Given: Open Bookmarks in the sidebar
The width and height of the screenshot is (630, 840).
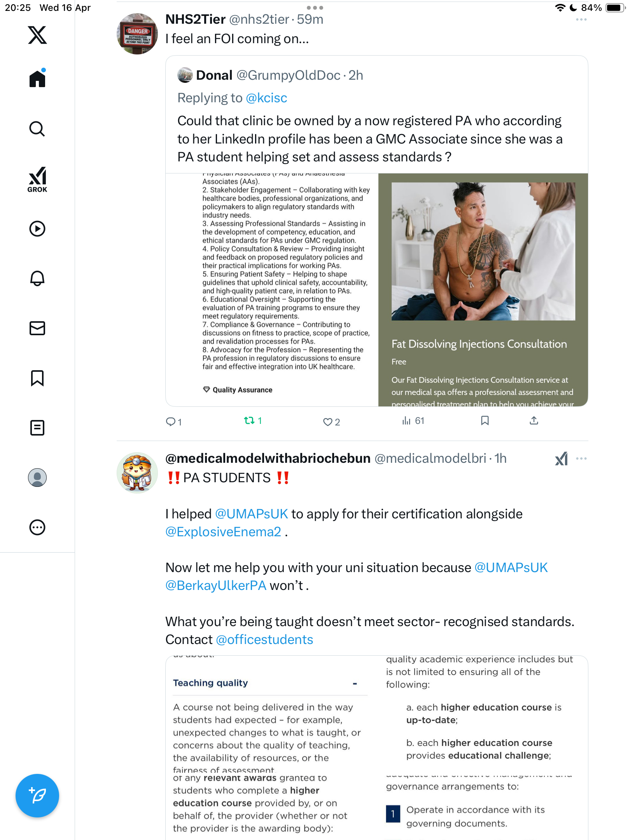Looking at the screenshot, I should (37, 378).
